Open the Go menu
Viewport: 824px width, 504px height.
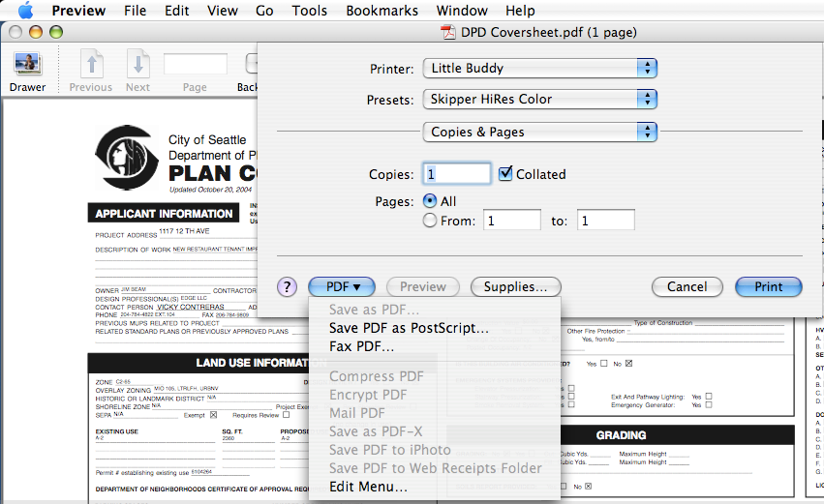click(x=264, y=11)
